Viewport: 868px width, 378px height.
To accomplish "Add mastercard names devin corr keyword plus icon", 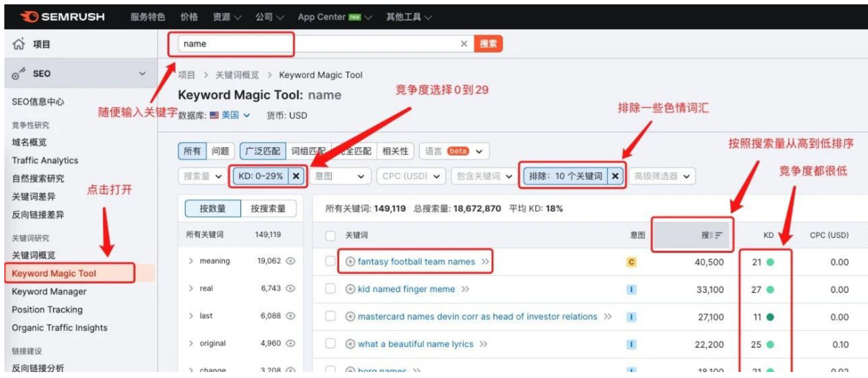I will [x=350, y=317].
